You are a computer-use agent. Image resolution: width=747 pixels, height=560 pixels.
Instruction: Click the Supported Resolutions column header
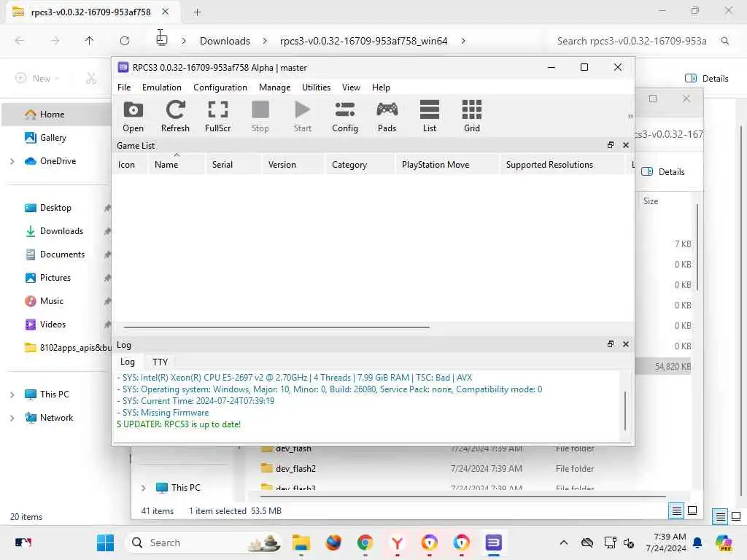click(x=562, y=164)
